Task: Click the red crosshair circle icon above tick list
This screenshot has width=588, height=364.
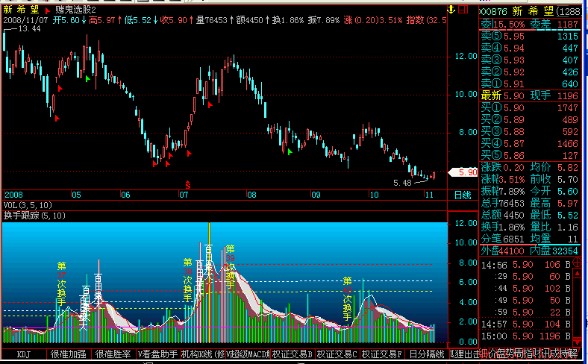Action: click(577, 262)
